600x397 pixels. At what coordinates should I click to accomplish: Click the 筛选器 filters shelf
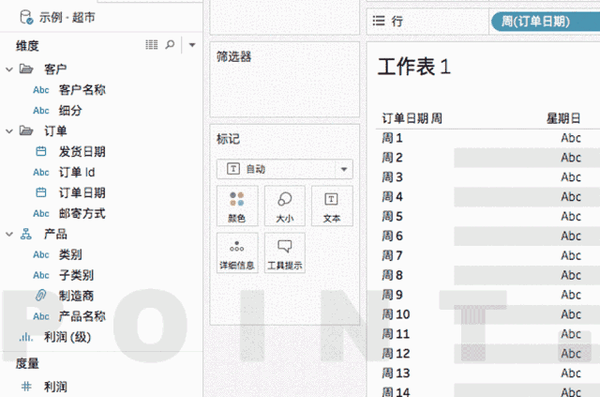tap(285, 79)
